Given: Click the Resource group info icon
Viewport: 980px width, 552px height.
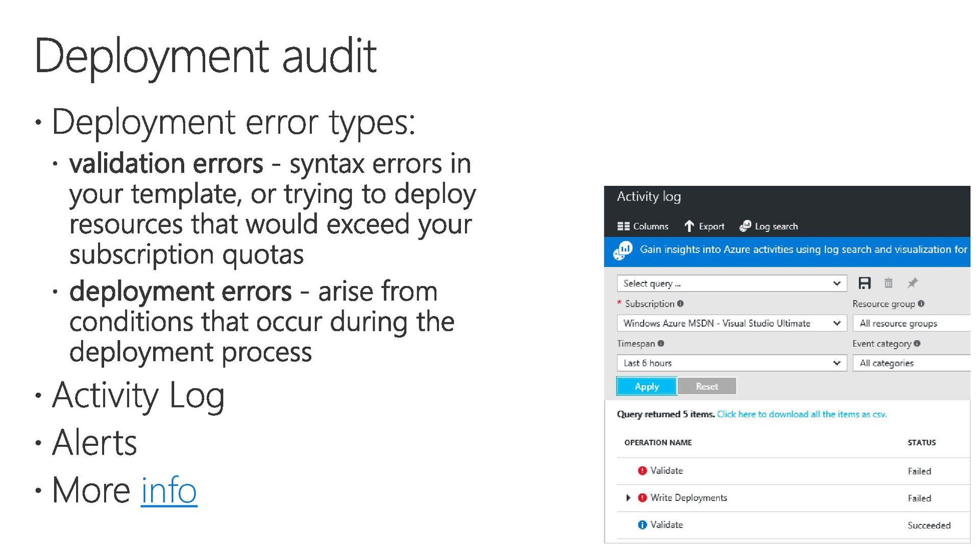Looking at the screenshot, I should pyautogui.click(x=921, y=304).
